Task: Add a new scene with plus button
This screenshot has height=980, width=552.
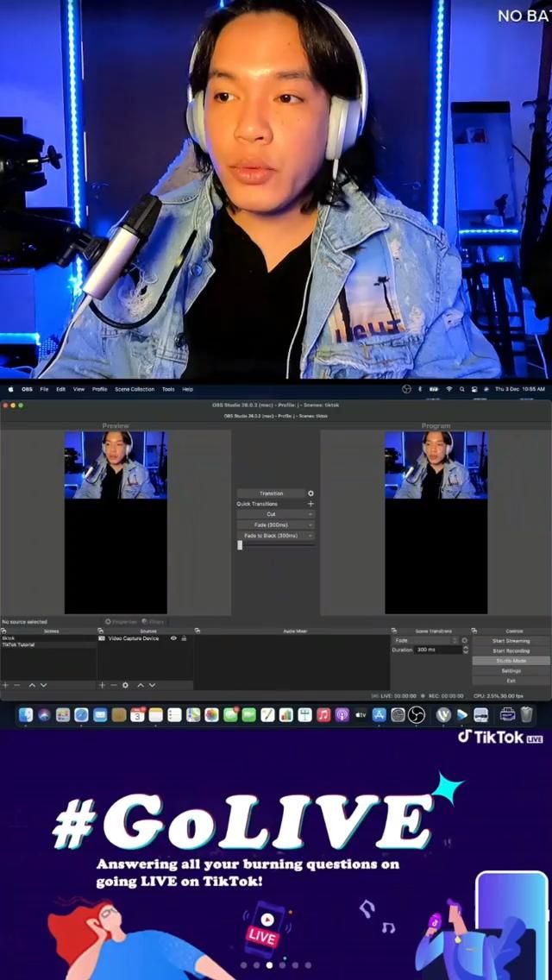Action: pyautogui.click(x=5, y=685)
